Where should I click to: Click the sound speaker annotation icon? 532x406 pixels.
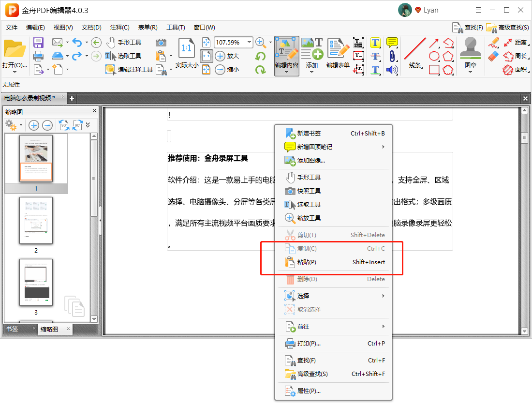[x=392, y=70]
